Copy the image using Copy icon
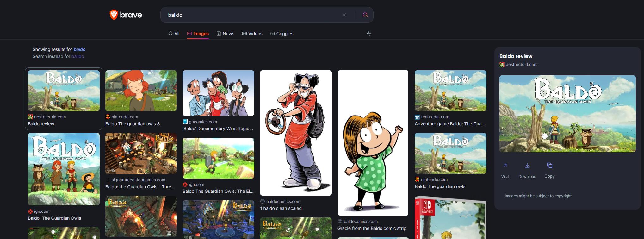 point(549,165)
